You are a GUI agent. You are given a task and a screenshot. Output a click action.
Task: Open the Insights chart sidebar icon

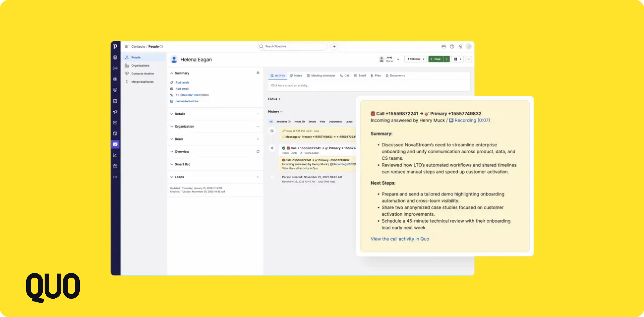pyautogui.click(x=115, y=155)
